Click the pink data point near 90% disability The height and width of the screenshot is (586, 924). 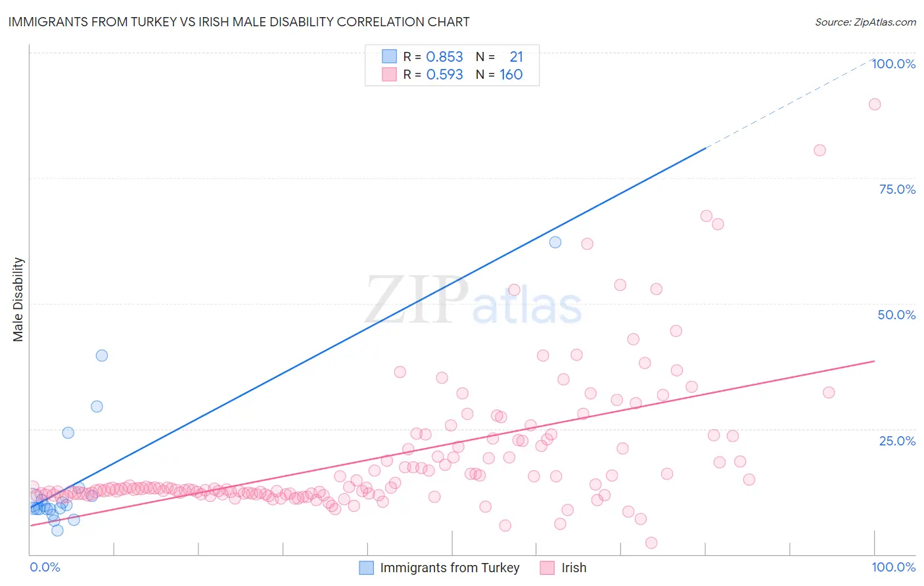point(875,104)
